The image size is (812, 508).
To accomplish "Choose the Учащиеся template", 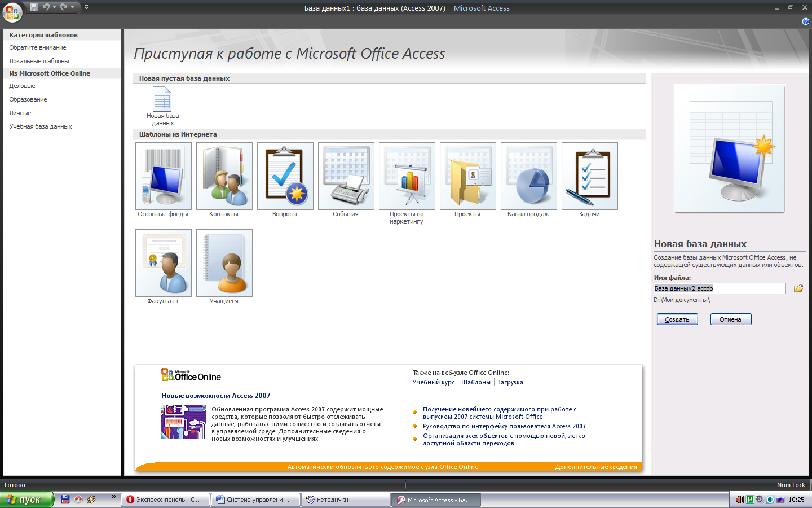I will [224, 267].
